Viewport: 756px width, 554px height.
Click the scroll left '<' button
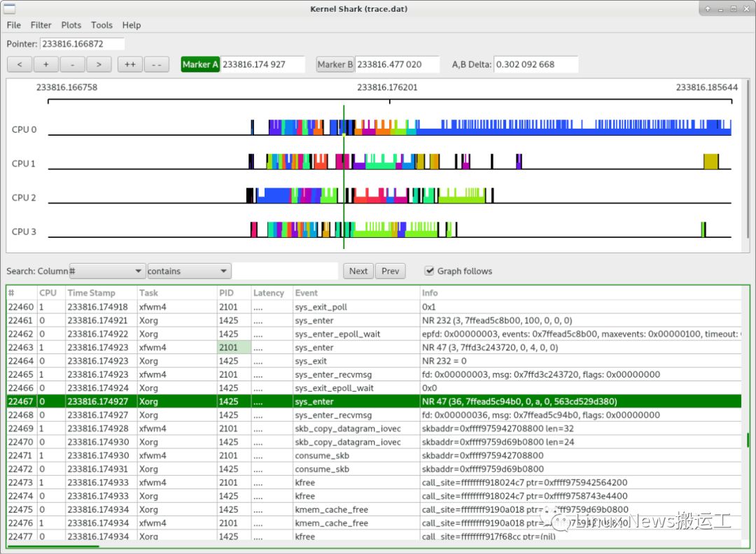point(20,64)
